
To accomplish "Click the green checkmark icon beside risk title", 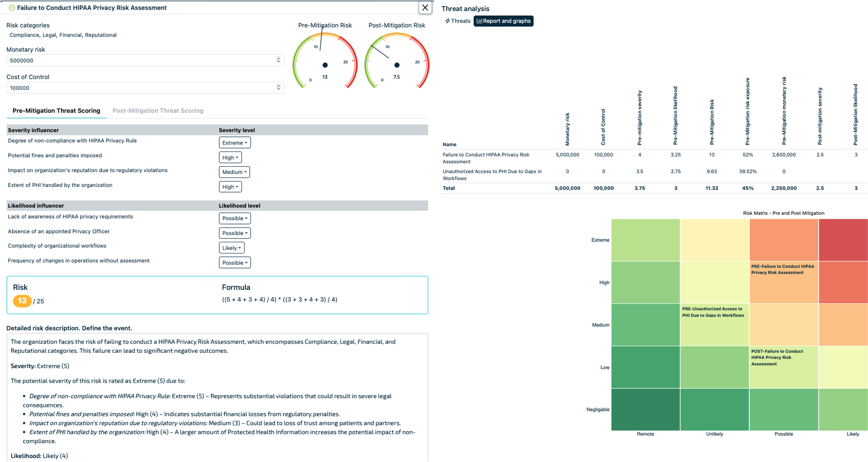I will [x=12, y=8].
